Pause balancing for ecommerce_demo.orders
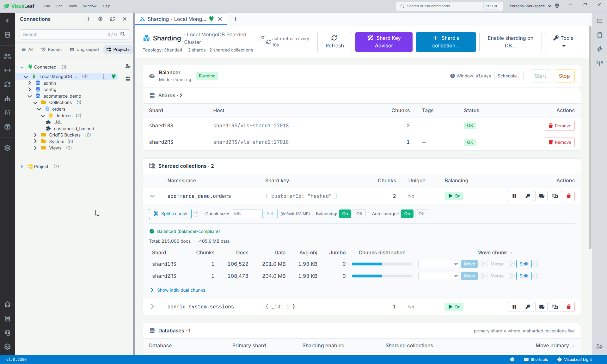This screenshot has height=364, width=607. point(514,196)
